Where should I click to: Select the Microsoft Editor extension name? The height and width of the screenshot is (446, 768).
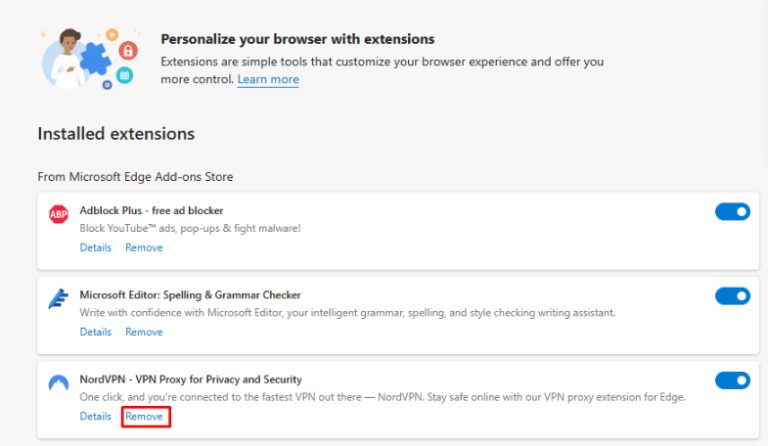[x=190, y=295]
